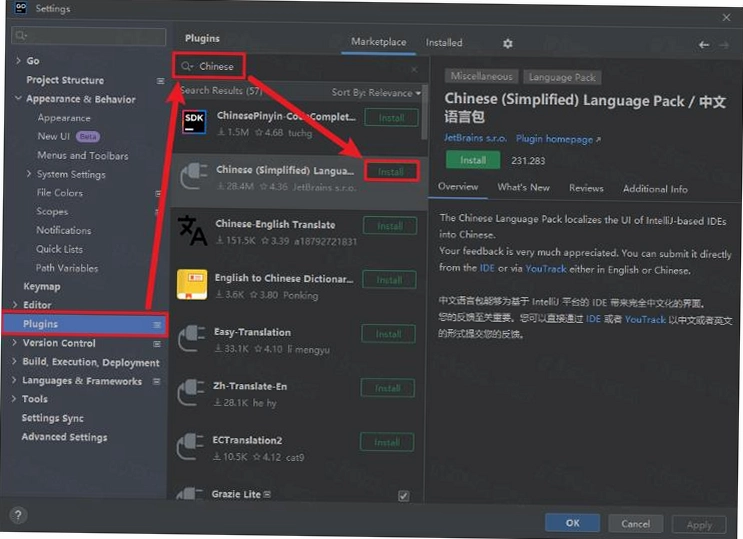Select Advanced Settings item

tap(64, 437)
